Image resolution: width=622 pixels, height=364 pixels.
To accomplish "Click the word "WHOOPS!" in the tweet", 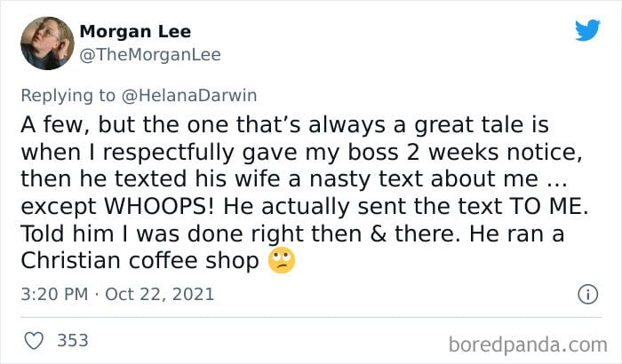I will coord(159,206).
